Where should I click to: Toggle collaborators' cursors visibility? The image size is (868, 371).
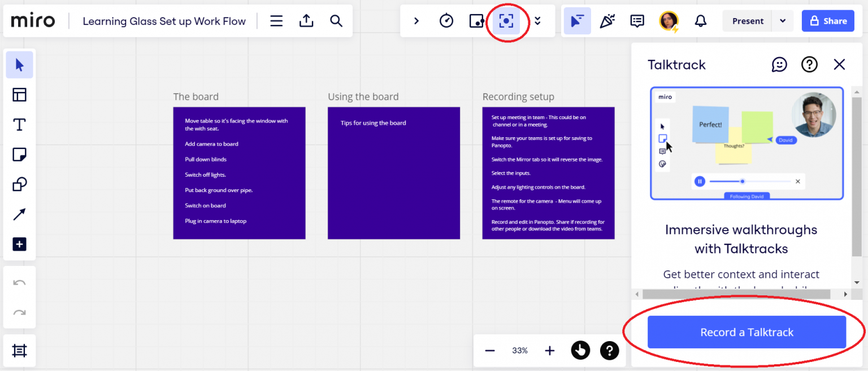[x=577, y=20]
